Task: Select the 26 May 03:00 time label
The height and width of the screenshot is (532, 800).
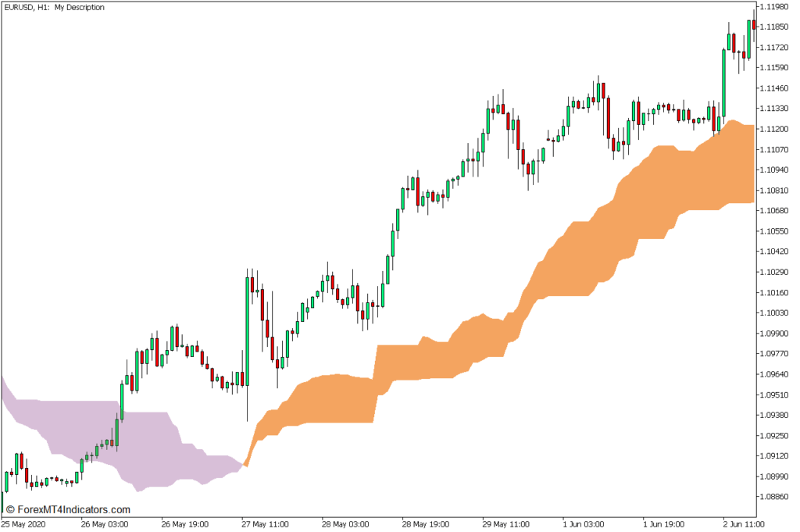Action: [x=106, y=524]
